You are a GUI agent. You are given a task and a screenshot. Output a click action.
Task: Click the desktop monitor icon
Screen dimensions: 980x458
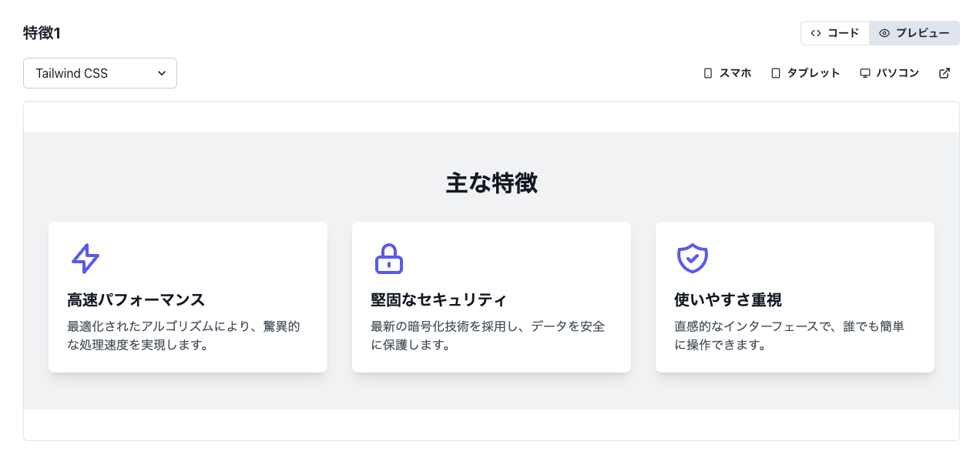[x=865, y=73]
